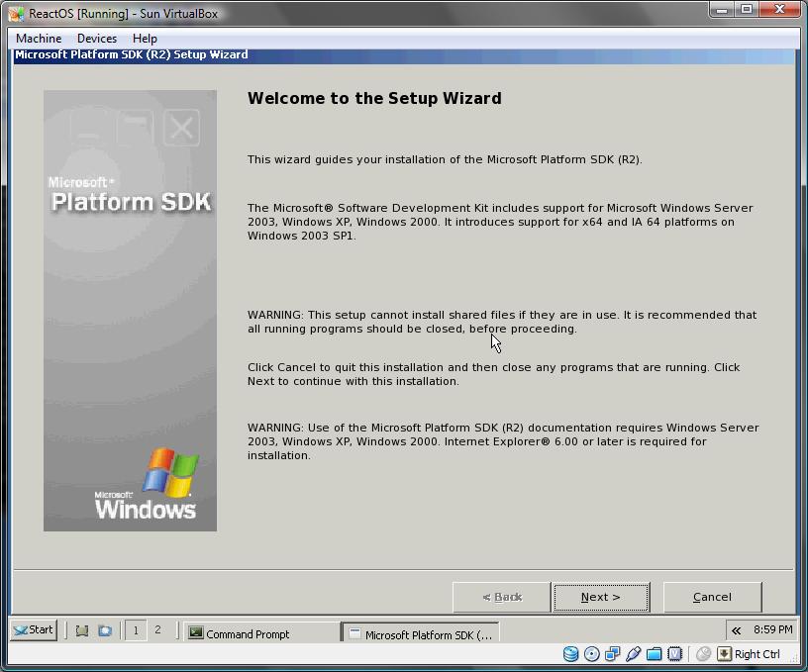
Task: Open the VirtualBox Help menu
Action: pyautogui.click(x=145, y=39)
